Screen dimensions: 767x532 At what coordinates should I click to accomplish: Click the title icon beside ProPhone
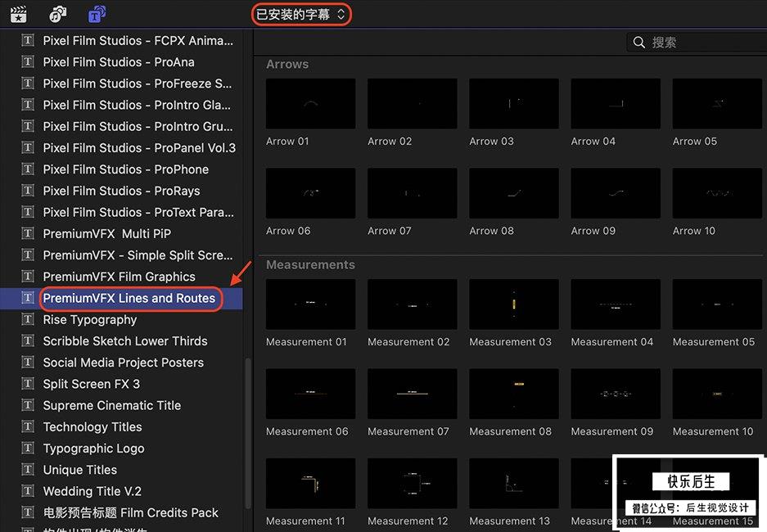pyautogui.click(x=28, y=169)
